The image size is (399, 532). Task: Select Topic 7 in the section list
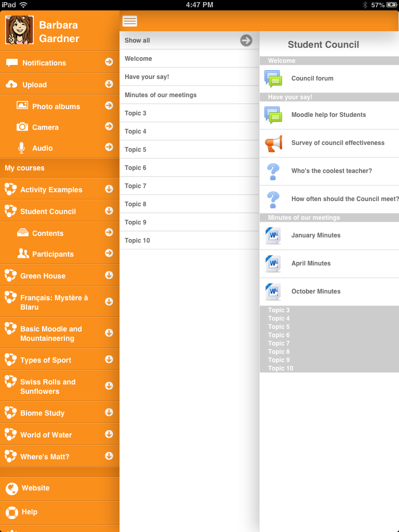(189, 185)
